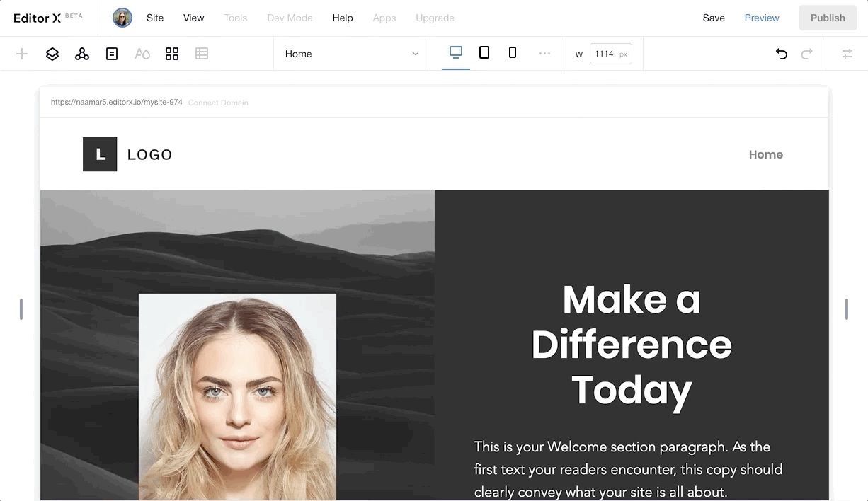Open the Tools menu
The image size is (868, 501).
point(236,18)
